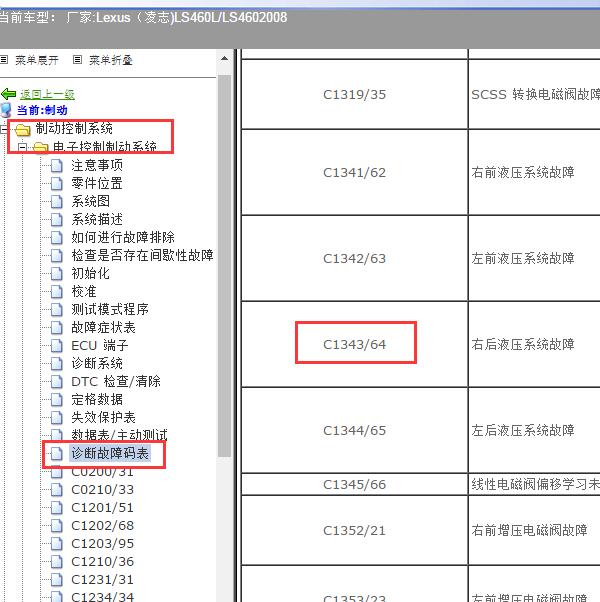
Task: Open the 定格数据 page
Action: coord(97,399)
